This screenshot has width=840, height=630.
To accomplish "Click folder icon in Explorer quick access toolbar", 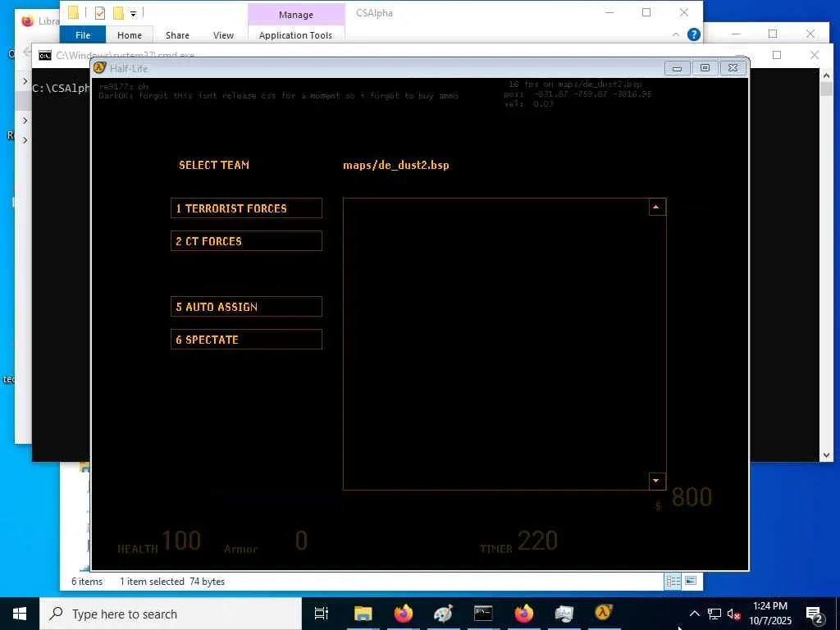I will (x=73, y=13).
